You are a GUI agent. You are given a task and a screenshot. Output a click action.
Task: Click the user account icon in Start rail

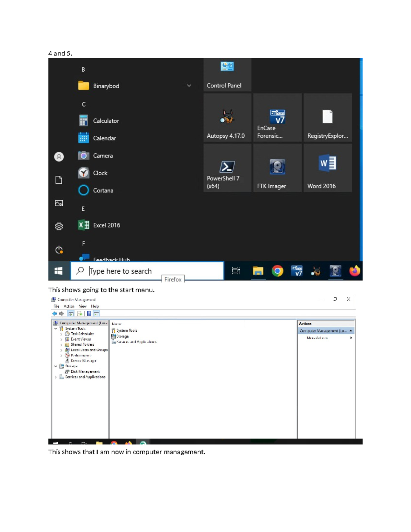[x=59, y=157]
